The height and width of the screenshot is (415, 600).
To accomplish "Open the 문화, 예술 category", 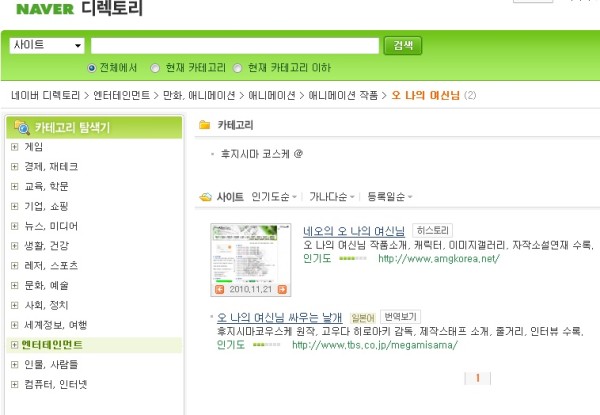I will [x=46, y=285].
